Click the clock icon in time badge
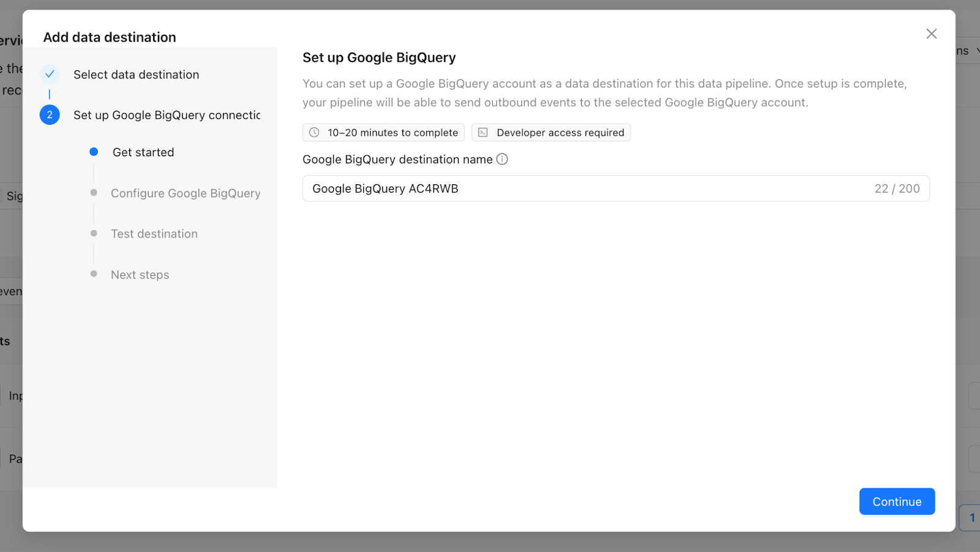The width and height of the screenshot is (980, 552). point(314,132)
